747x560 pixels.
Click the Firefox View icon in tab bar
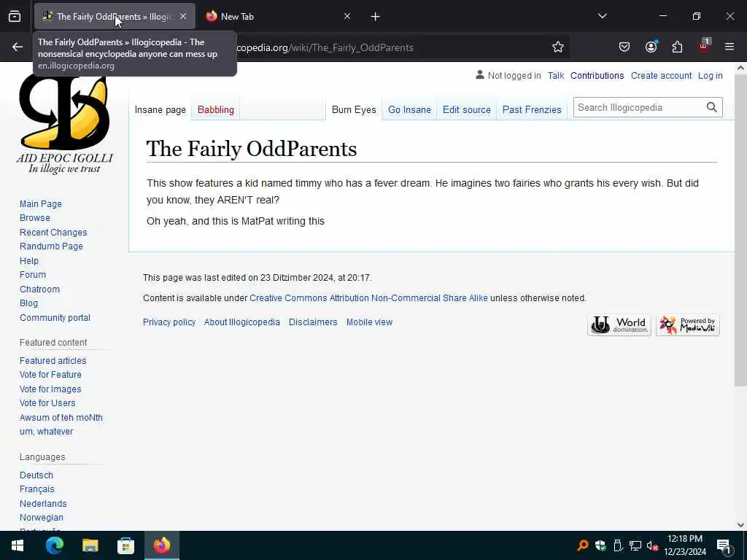[15, 17]
